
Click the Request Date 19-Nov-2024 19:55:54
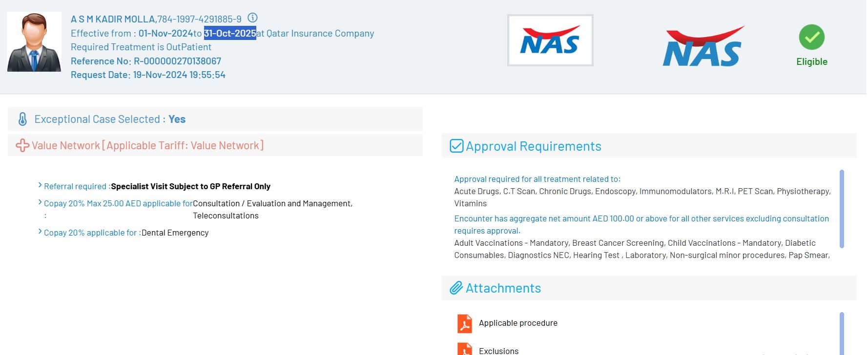click(x=148, y=75)
